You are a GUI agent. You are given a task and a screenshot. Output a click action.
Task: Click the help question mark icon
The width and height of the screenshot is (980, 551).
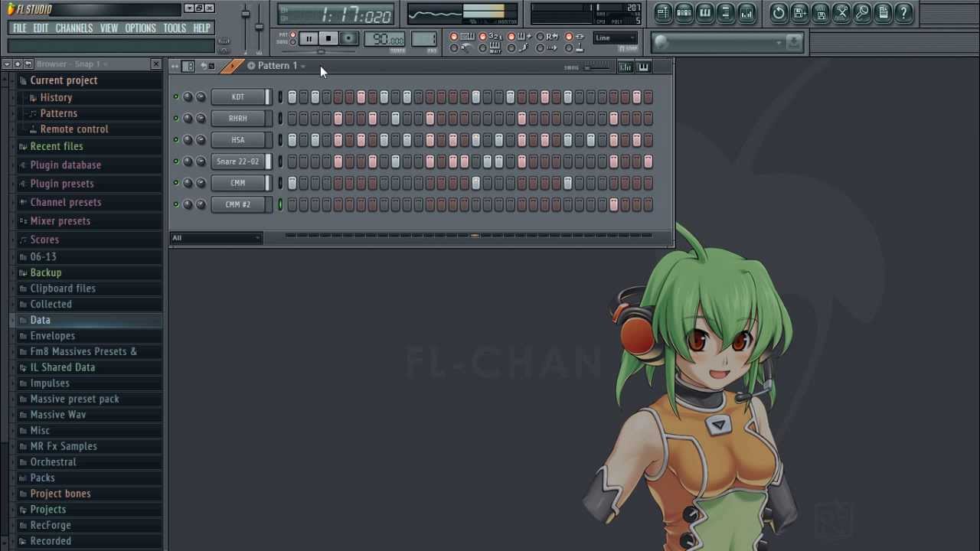tap(903, 13)
